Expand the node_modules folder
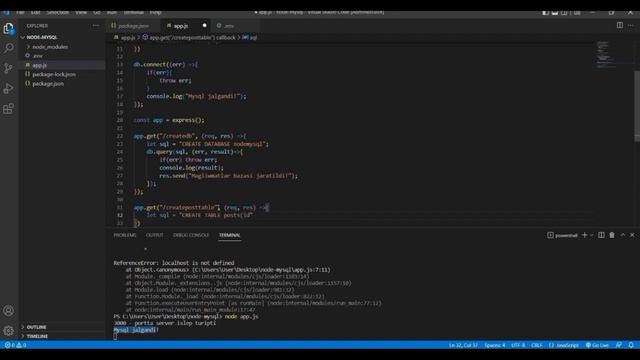Image resolution: width=640 pixels, height=360 pixels. click(62, 47)
